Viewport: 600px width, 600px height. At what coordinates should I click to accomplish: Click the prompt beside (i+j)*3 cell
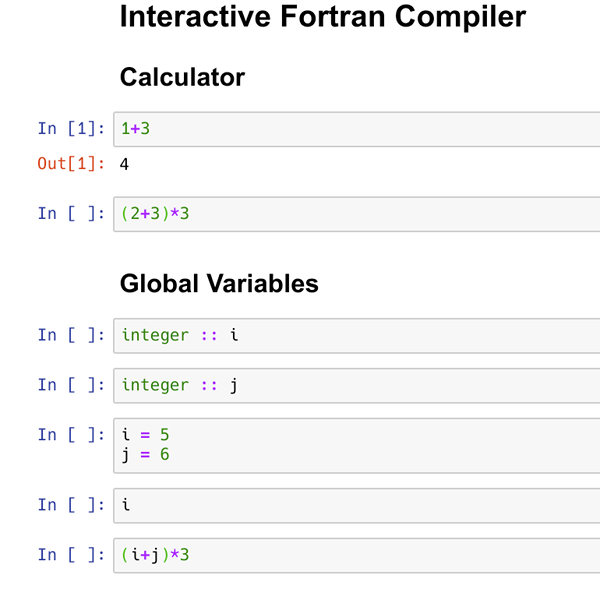pos(71,555)
